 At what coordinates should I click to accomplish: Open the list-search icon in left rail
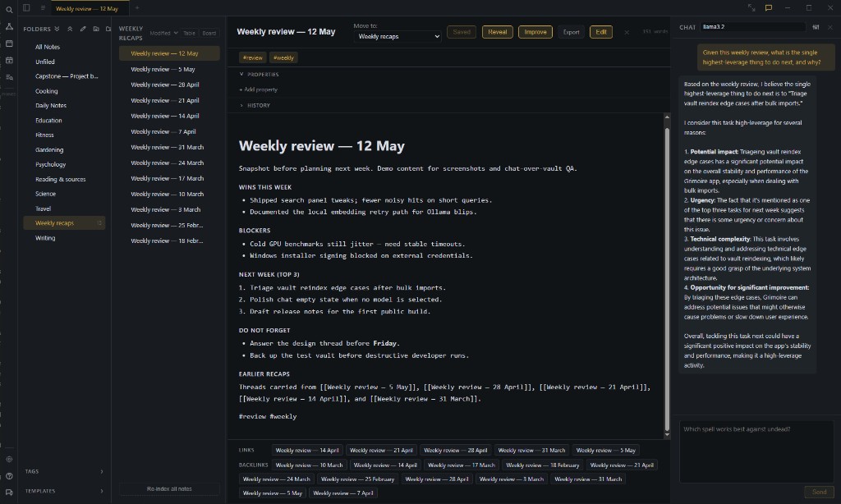pyautogui.click(x=9, y=77)
